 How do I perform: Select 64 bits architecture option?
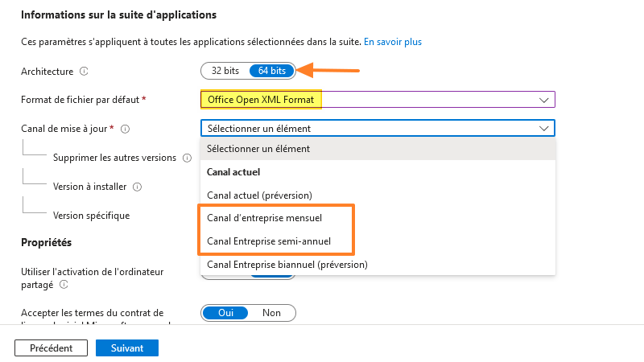272,71
